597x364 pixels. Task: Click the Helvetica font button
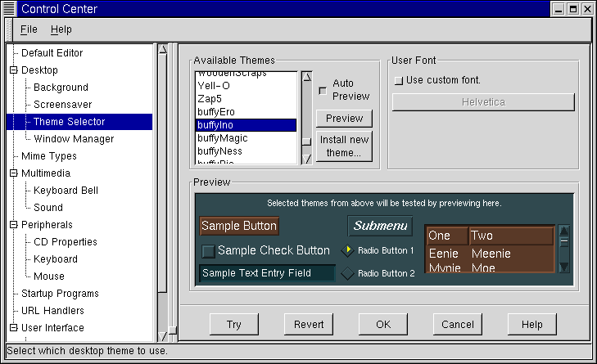[x=483, y=102]
